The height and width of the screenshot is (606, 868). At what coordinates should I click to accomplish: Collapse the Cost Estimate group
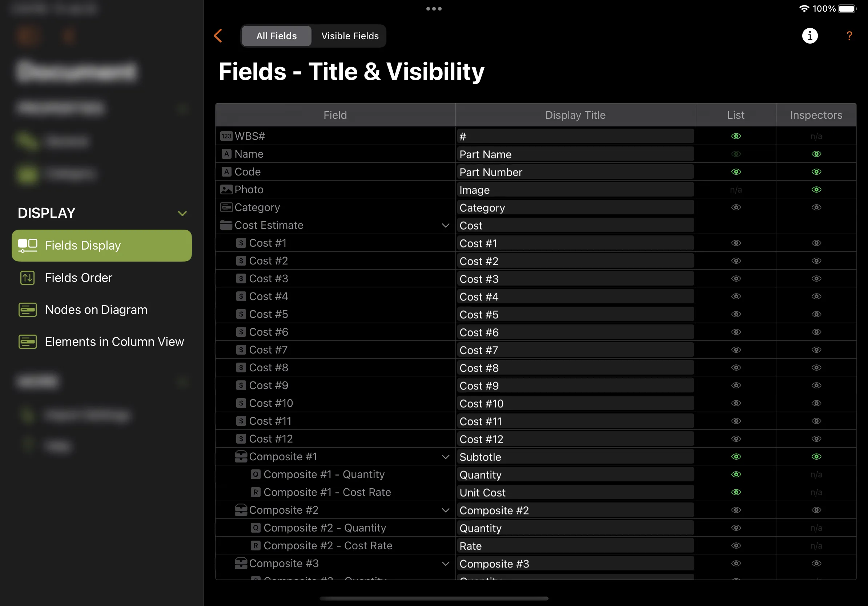[x=445, y=225]
